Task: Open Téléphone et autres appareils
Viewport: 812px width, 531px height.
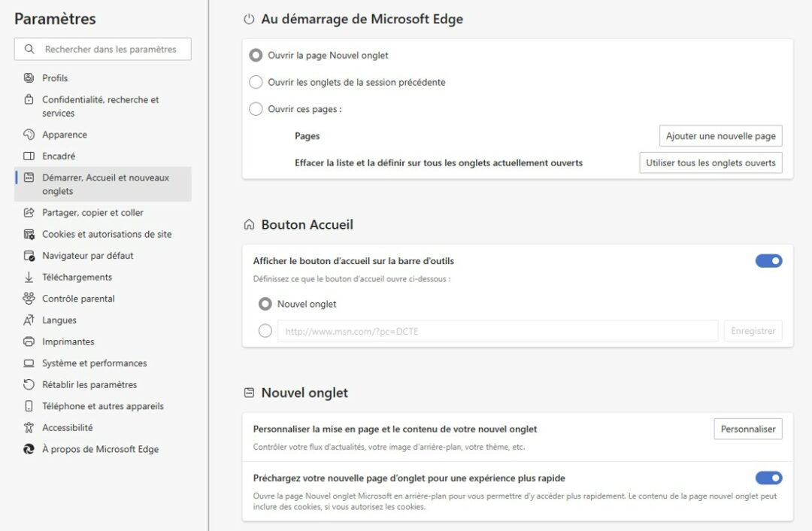Action: pos(102,406)
